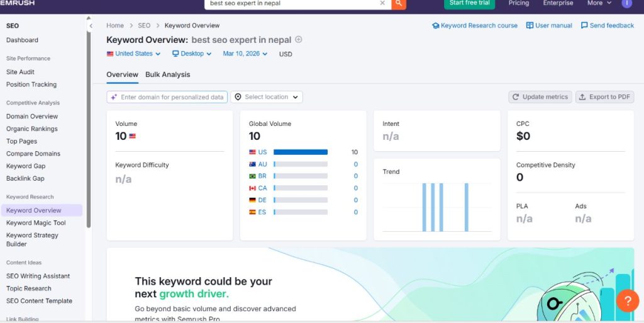
Task: Clear the search box with X icon
Action: (382, 3)
